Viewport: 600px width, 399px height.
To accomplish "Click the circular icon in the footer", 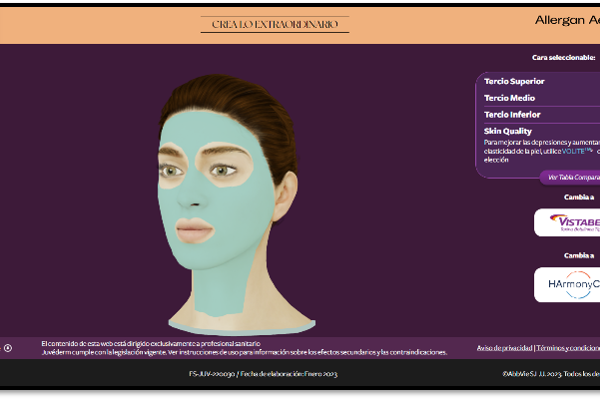I will 8,348.
